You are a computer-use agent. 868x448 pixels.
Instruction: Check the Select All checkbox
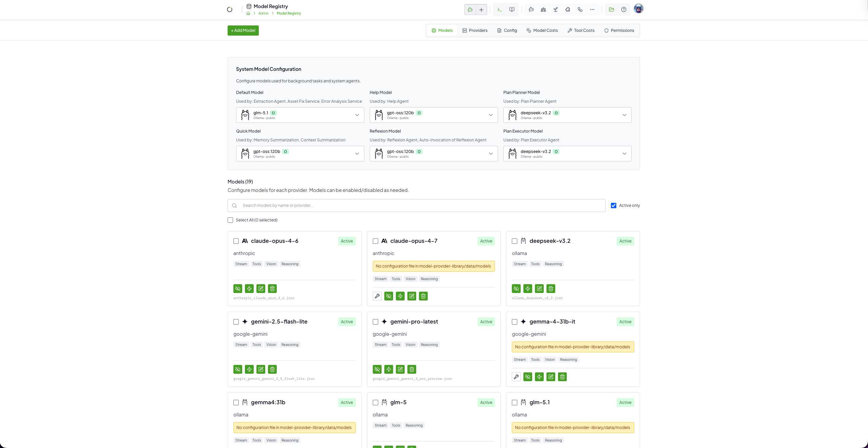(230, 220)
